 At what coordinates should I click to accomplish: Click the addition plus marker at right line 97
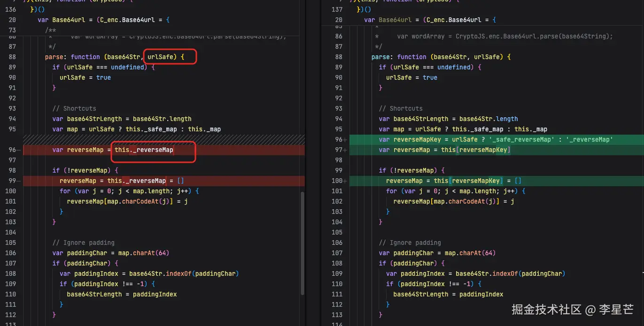[x=345, y=150]
